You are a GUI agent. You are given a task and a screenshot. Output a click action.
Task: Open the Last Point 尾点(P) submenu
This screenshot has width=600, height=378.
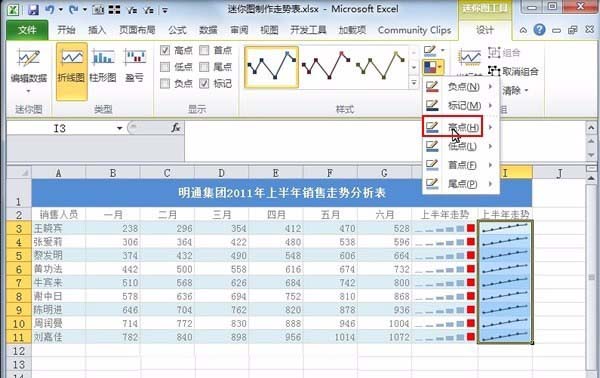pos(461,184)
